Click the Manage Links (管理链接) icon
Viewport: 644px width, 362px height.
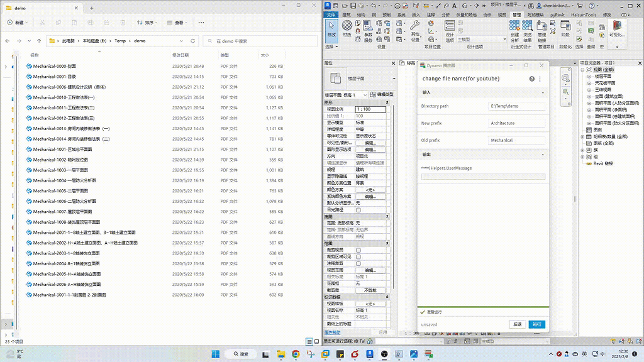coord(541,28)
